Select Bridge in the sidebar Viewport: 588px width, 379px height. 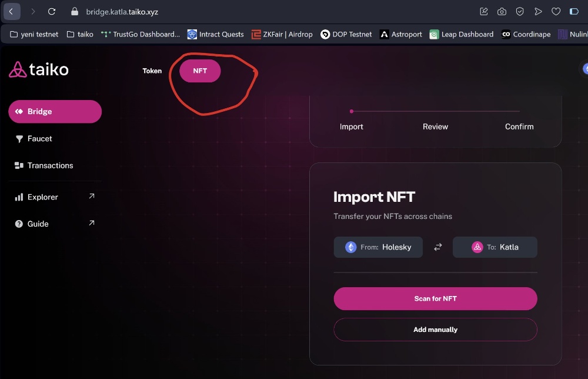pyautogui.click(x=55, y=111)
